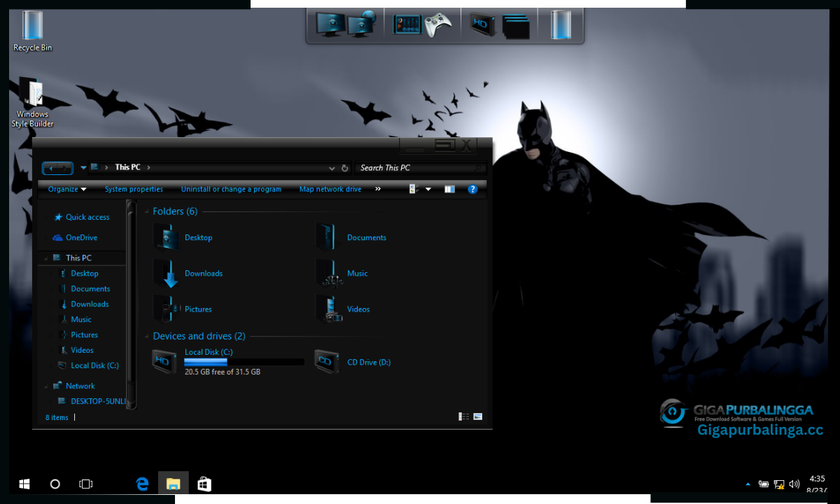Open the recent locations dropdown arrow
Screen dimensions: 840x504
click(x=83, y=168)
